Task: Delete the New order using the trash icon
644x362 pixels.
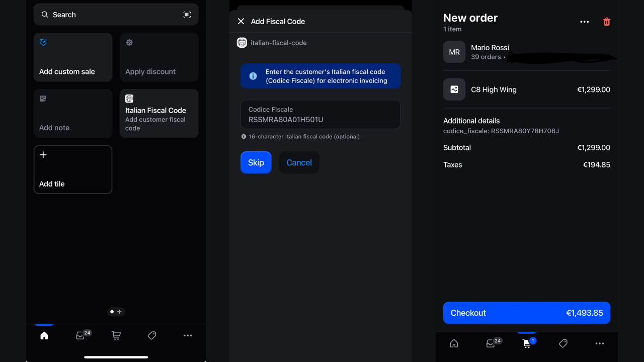Action: tap(606, 22)
